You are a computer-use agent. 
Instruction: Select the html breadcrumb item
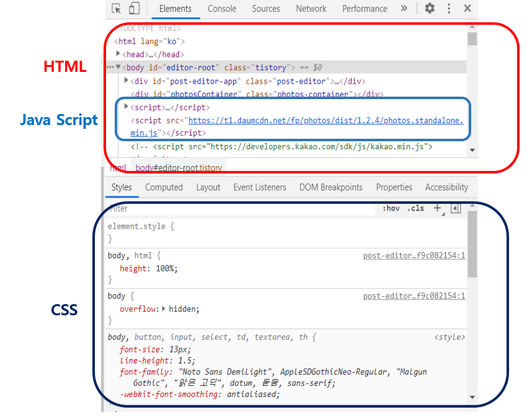[x=118, y=167]
